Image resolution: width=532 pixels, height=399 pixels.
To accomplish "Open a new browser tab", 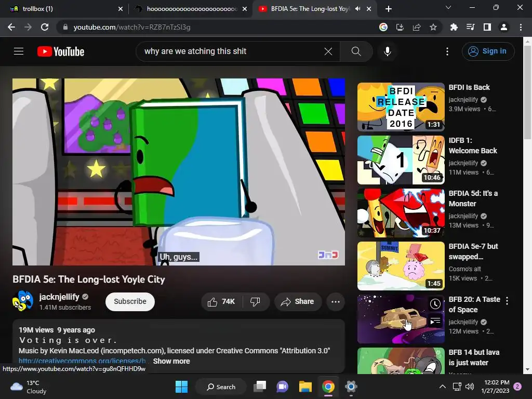I will coord(389,9).
